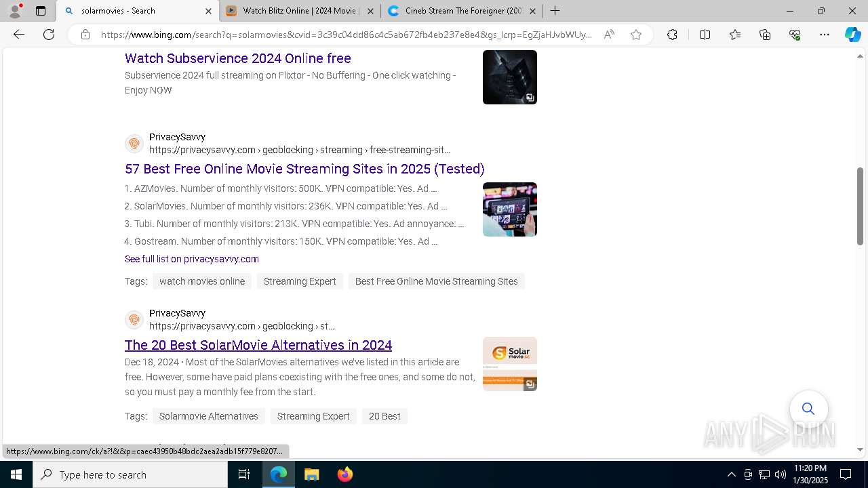This screenshot has width=868, height=488.
Task: Open Firefox on taskbar
Action: point(345,474)
